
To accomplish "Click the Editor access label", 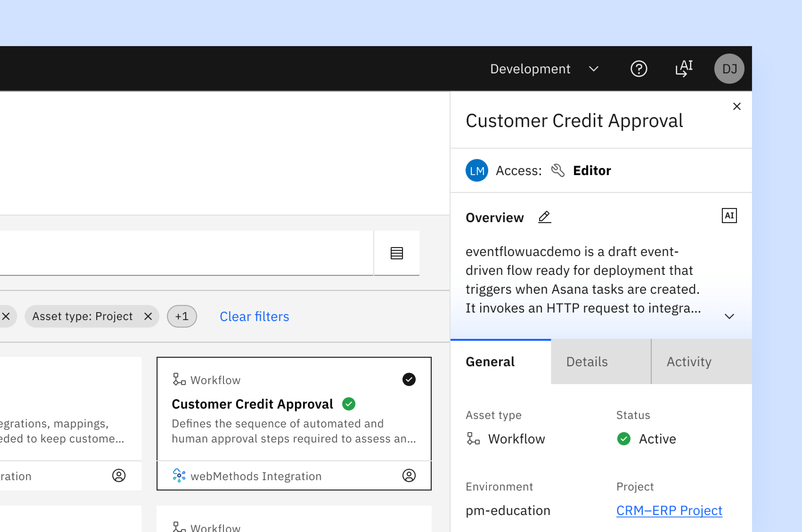I will click(x=592, y=170).
